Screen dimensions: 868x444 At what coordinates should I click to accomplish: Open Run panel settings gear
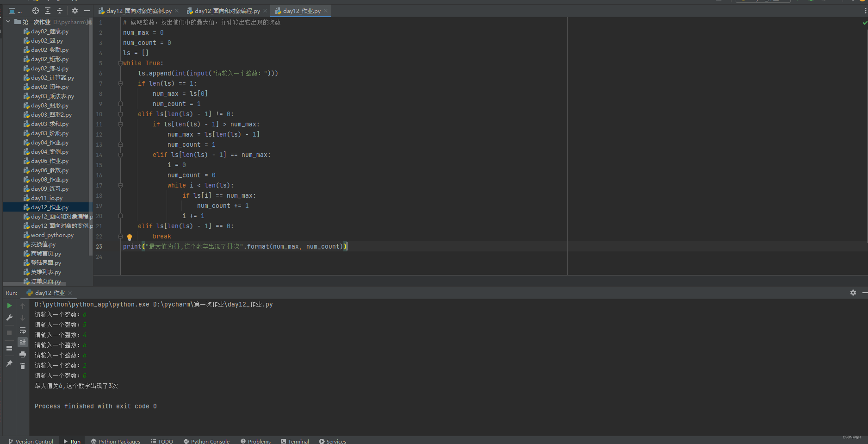point(853,293)
